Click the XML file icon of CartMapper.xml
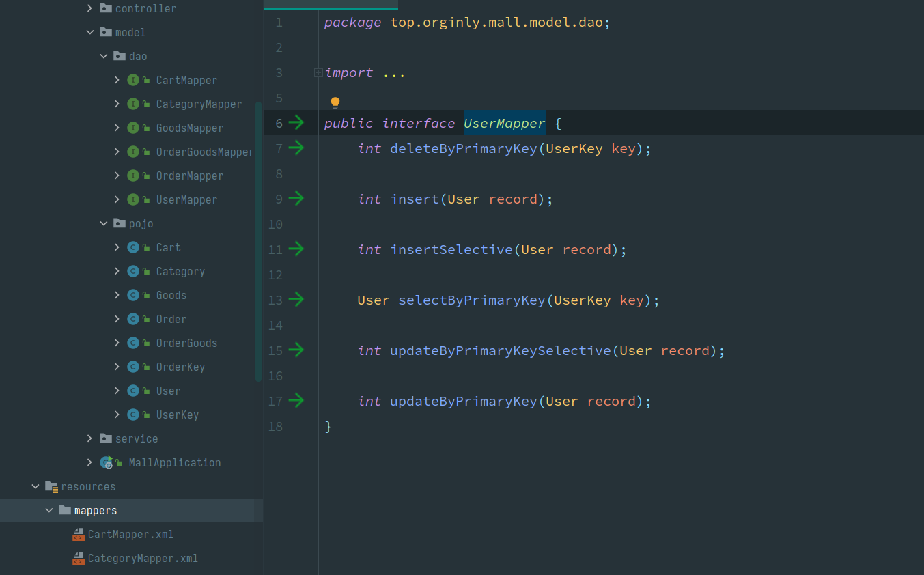The width and height of the screenshot is (924, 575). [x=79, y=534]
